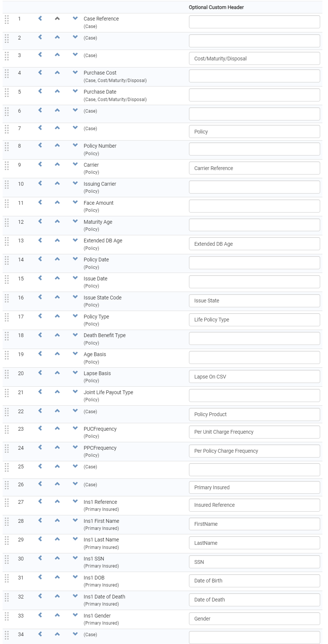The image size is (328, 644).
Task: Move PUCFrequency row down
Action: tap(75, 428)
